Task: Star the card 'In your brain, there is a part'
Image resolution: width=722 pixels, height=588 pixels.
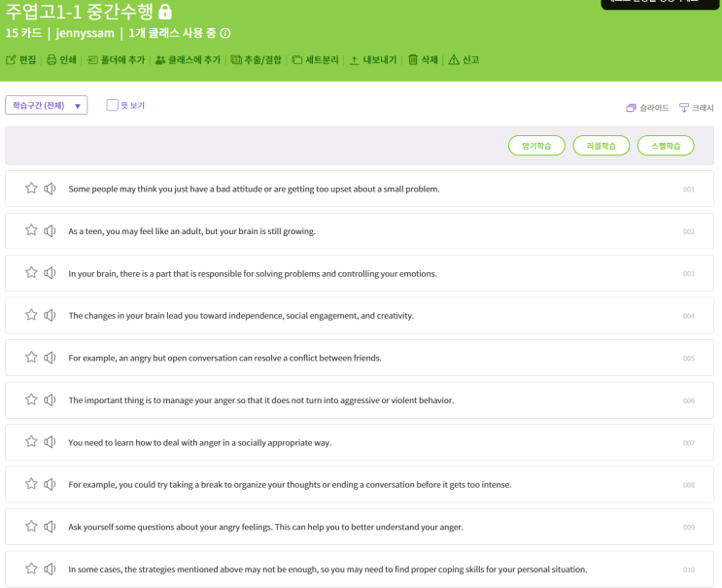Action: 31,272
